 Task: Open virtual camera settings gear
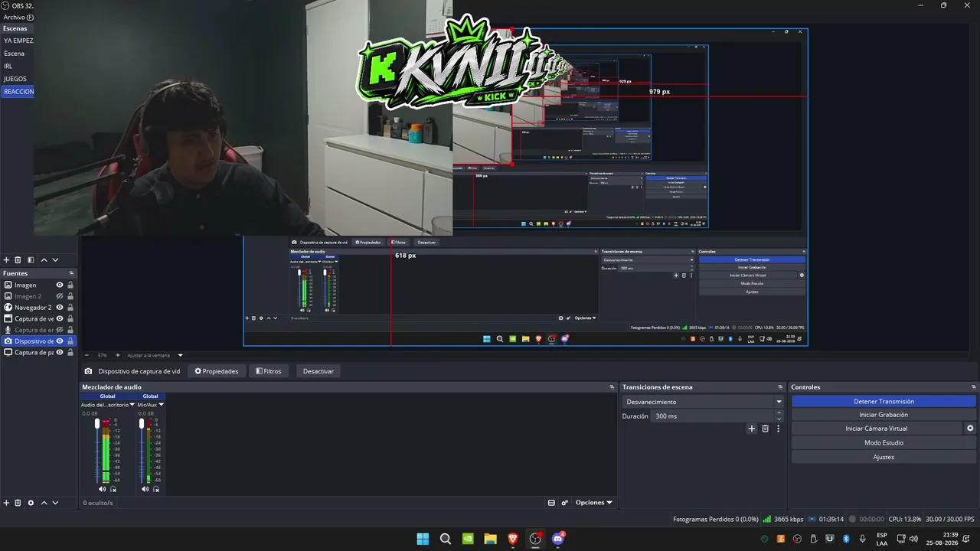tap(970, 429)
